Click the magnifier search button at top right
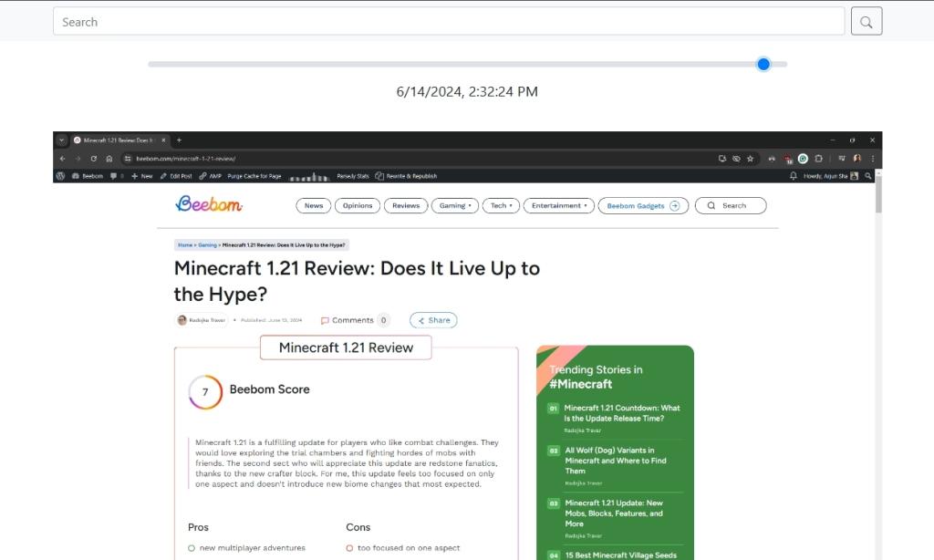Viewport: 934px width, 560px height. (866, 21)
